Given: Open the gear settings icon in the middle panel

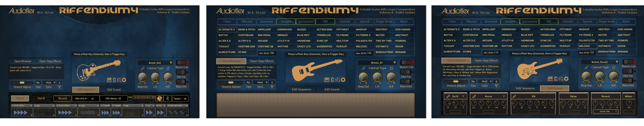Looking at the screenshot, I should tap(343, 80).
